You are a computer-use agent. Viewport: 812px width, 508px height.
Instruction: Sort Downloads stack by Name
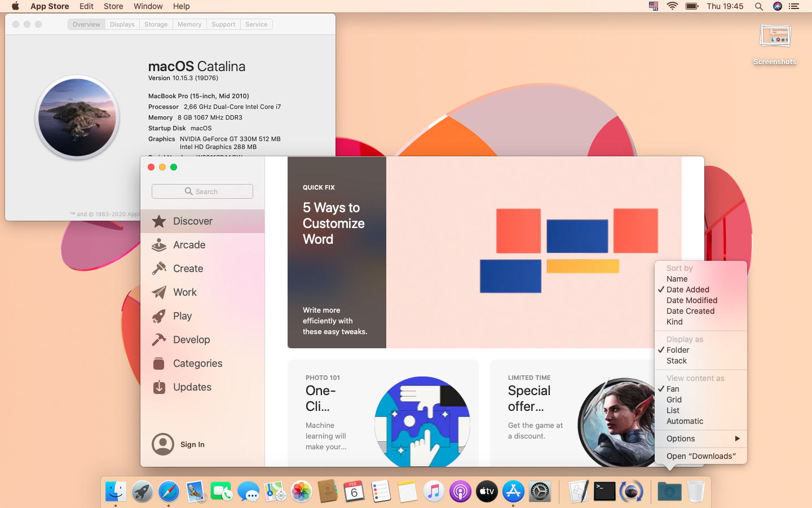pyautogui.click(x=701, y=279)
